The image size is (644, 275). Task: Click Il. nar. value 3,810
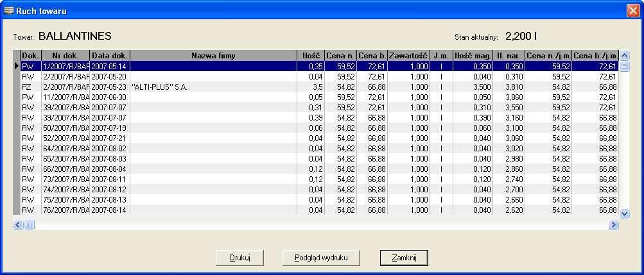click(509, 87)
